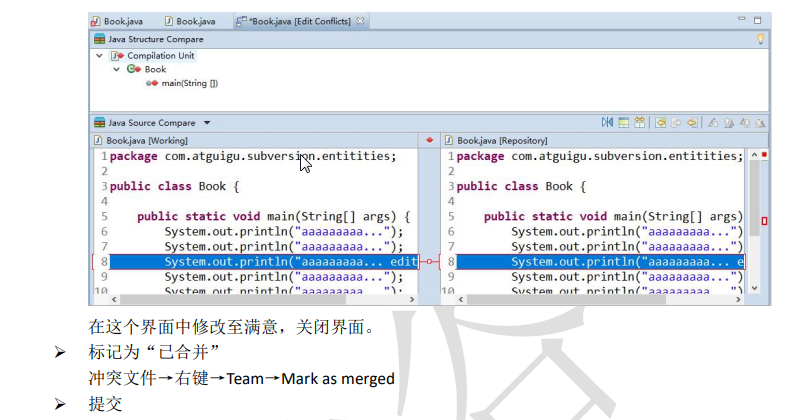Click file icon beside Book.java [Repository]

pos(448,140)
